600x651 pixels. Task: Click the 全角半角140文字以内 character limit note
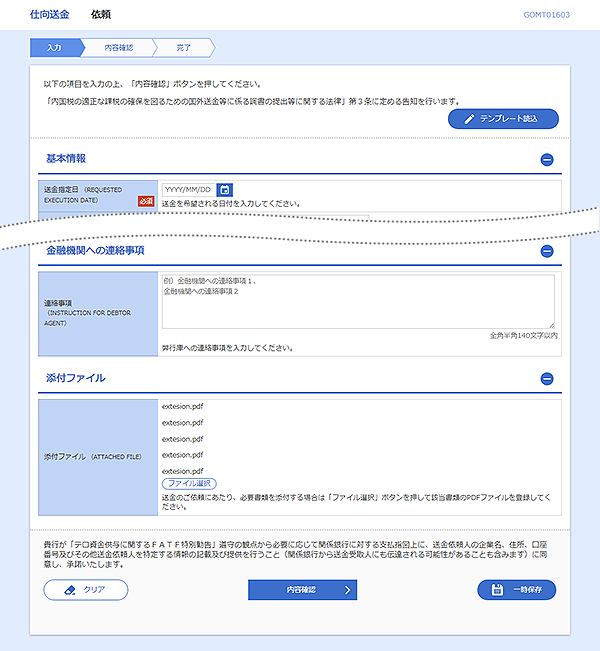(524, 335)
